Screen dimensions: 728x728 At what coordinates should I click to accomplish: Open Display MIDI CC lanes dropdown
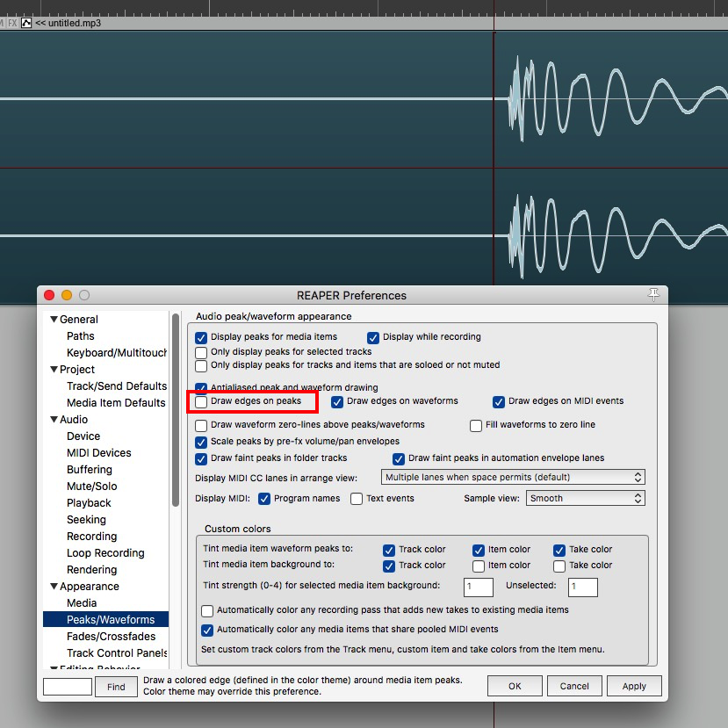tap(513, 477)
